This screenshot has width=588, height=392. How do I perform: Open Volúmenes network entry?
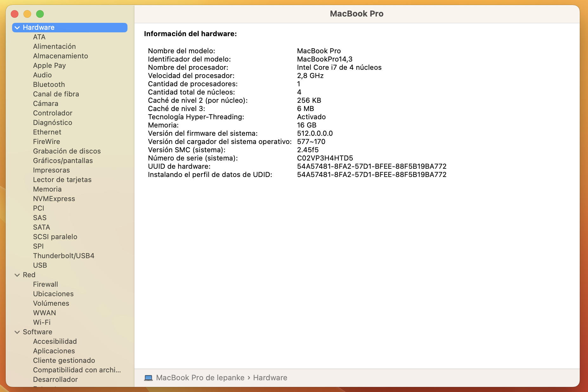51,303
